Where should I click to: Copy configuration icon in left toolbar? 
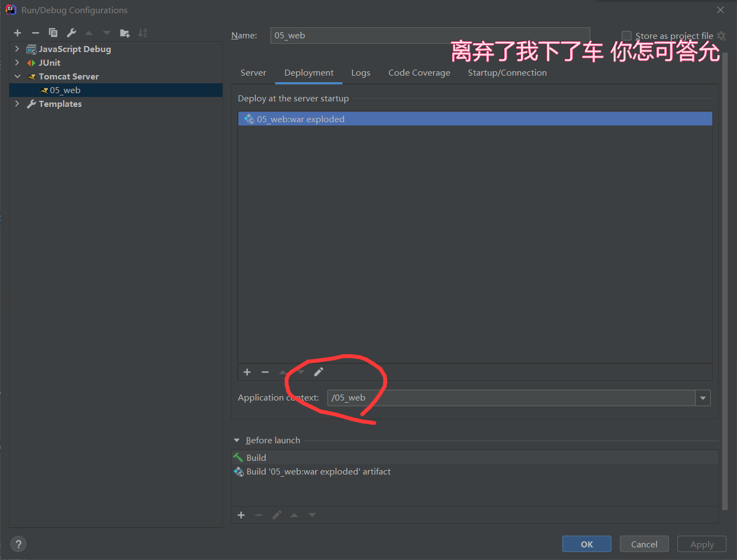[x=53, y=33]
